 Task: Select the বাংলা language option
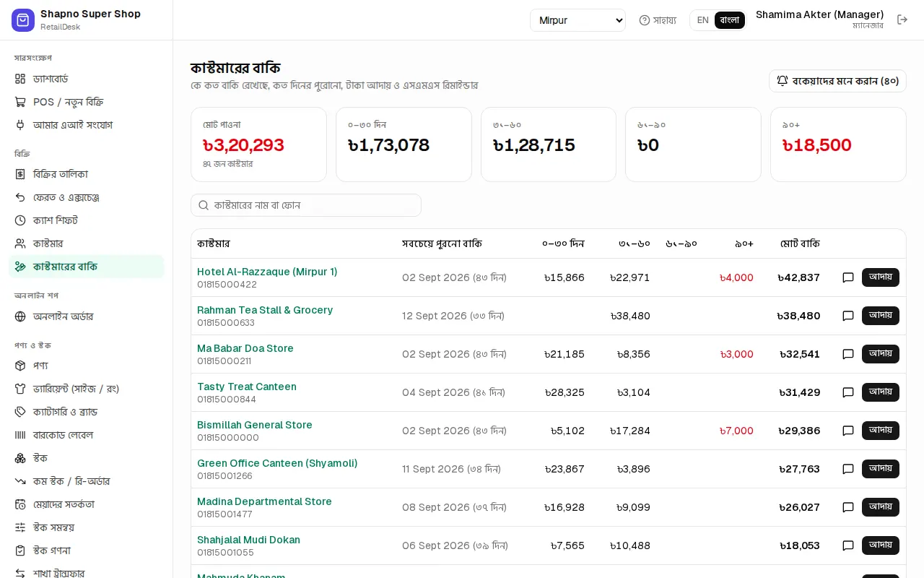point(730,20)
